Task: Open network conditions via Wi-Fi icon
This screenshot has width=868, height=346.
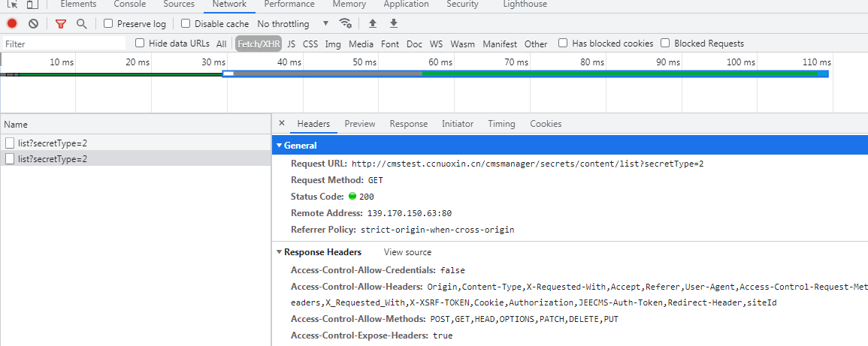Action: click(345, 24)
